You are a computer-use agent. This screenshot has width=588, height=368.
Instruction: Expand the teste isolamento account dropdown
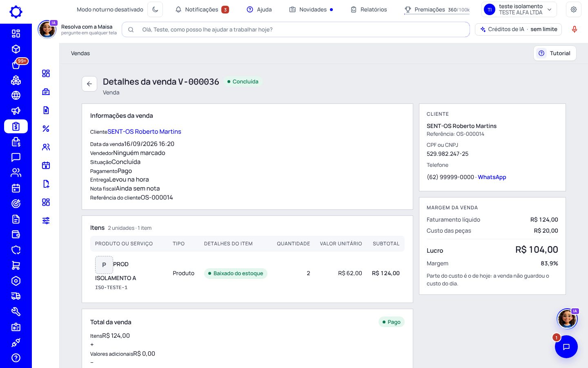click(519, 9)
